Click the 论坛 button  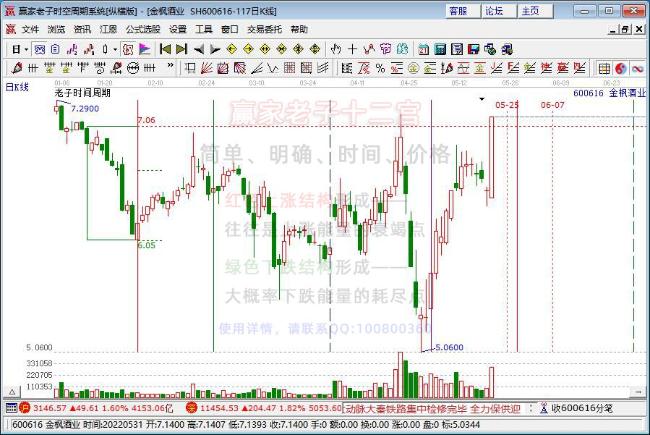coord(495,11)
